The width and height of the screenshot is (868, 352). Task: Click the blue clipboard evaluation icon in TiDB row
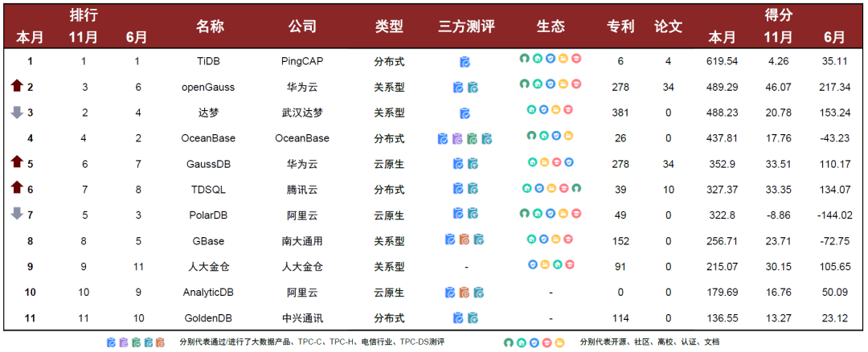(465, 62)
